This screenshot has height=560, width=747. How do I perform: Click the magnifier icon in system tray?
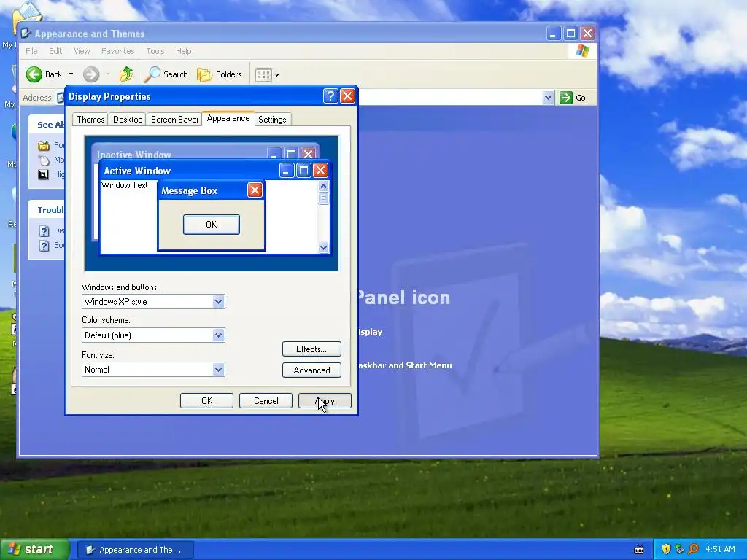[693, 549]
